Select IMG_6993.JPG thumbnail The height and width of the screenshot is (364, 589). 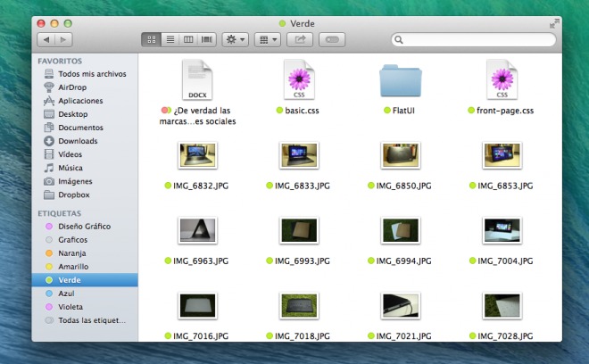point(299,230)
